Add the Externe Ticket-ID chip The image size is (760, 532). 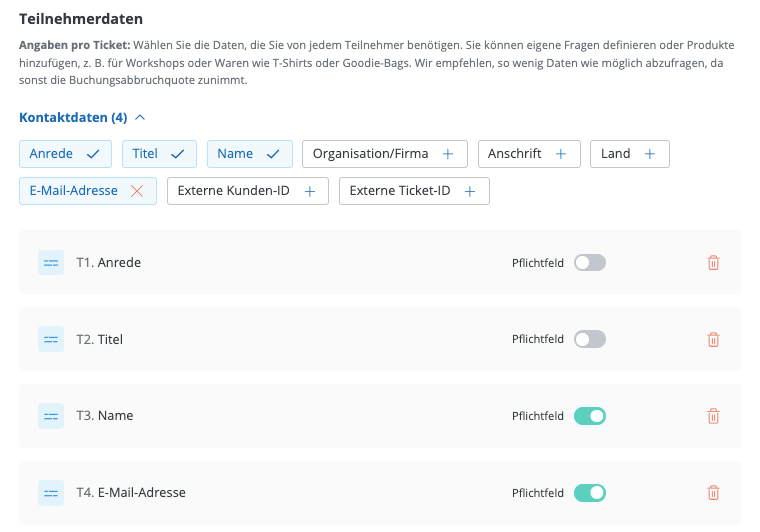pos(414,191)
